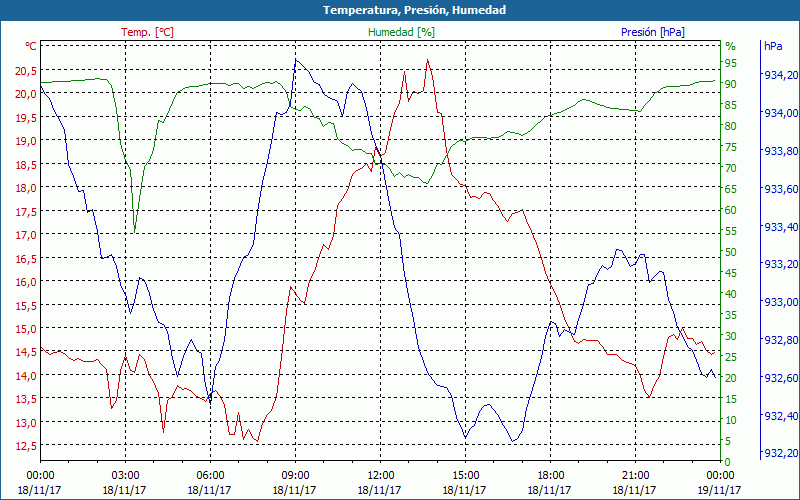Screen dimensions: 800x500
Task: Click the 60 humidity axis value
Action: (x=731, y=210)
